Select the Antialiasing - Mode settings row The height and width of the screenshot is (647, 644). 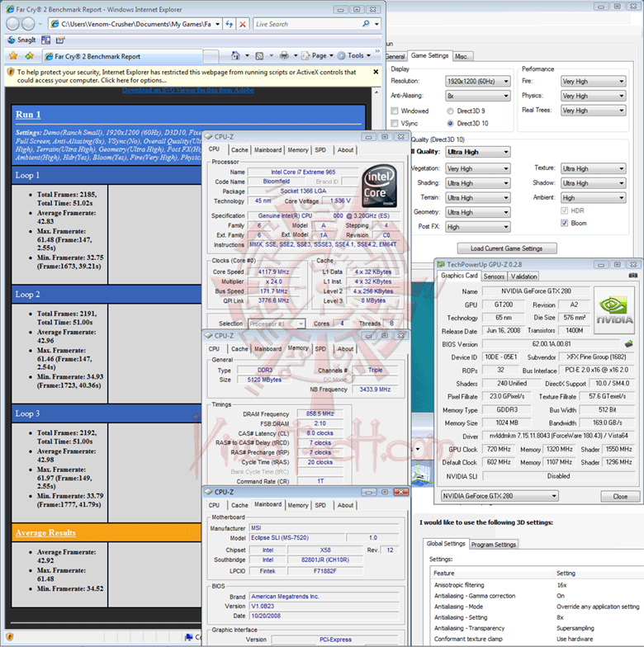tap(538, 606)
